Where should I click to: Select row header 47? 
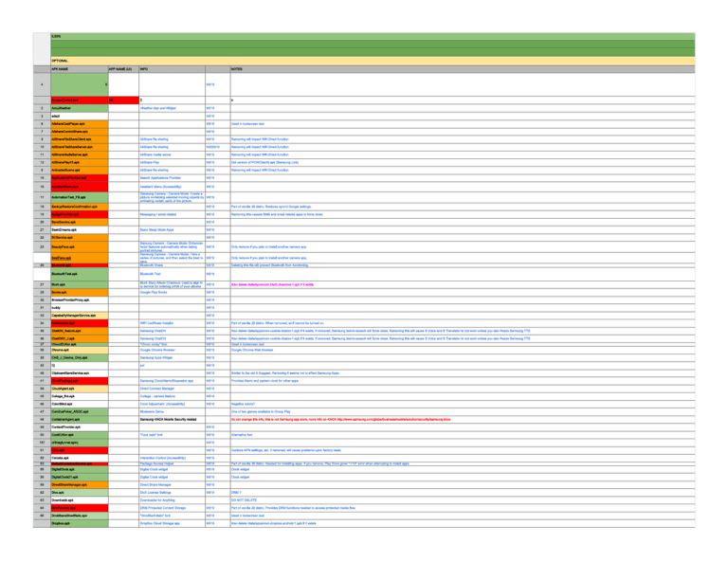tap(42, 411)
